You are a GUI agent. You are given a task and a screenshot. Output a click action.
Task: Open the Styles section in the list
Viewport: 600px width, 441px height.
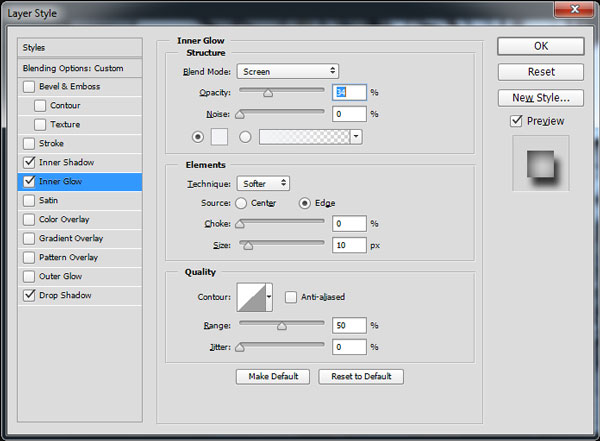tap(80, 47)
